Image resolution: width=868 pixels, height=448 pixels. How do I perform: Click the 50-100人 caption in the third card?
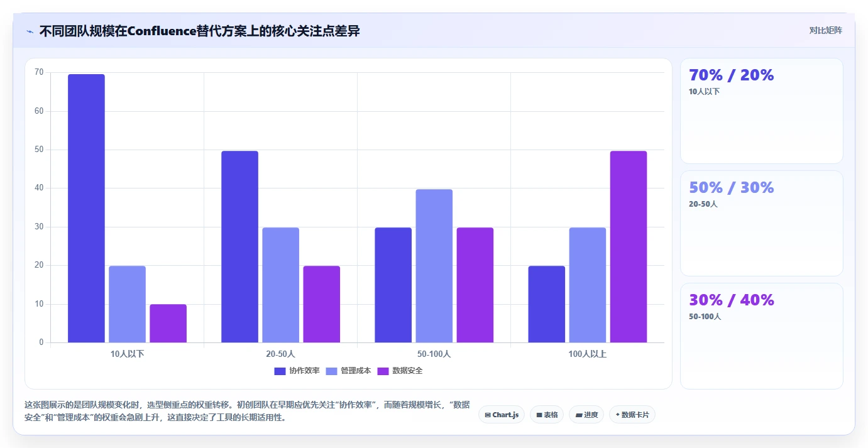[x=705, y=317]
